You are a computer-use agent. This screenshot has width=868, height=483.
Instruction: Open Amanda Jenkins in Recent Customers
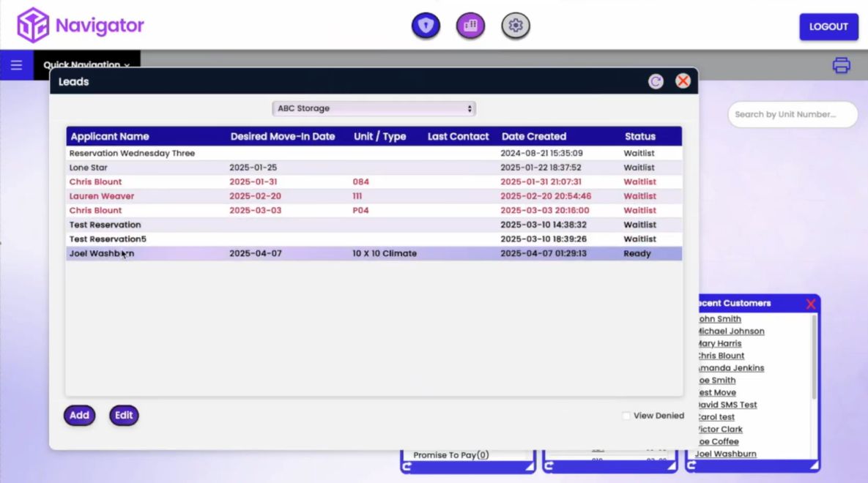730,368
